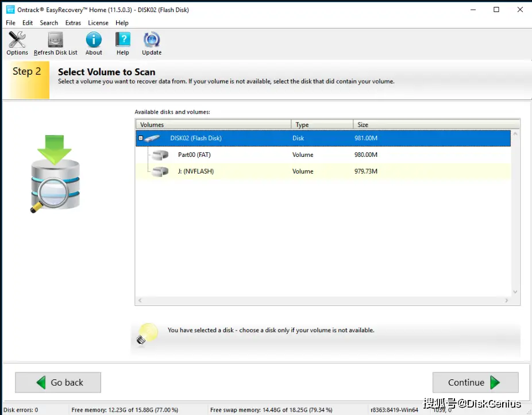Image resolution: width=532 pixels, height=415 pixels.
Task: Sort by the Type column header
Action: (x=322, y=125)
